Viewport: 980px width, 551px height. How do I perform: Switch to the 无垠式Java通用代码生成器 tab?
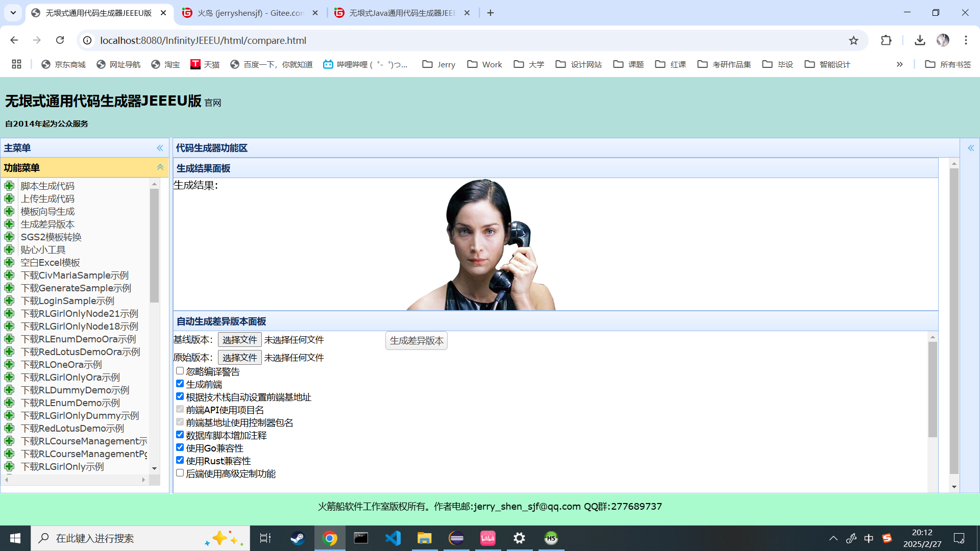point(401,13)
